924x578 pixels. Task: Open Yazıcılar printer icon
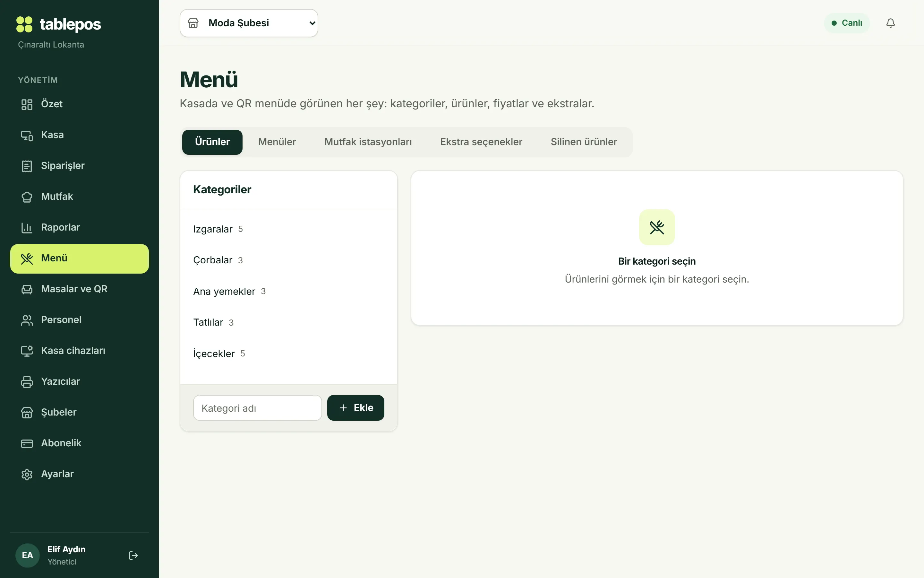(x=27, y=382)
